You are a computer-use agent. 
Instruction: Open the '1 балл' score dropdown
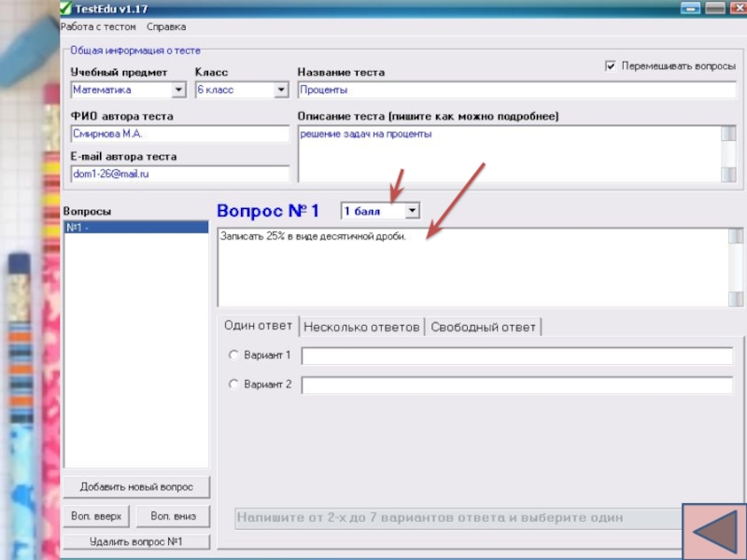pyautogui.click(x=413, y=211)
